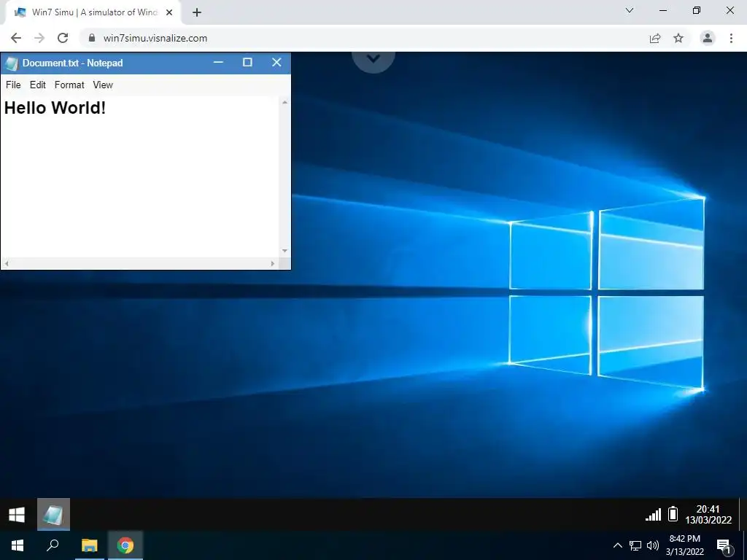Open the Chrome tab search dropdown
The image size is (747, 560).
pyautogui.click(x=630, y=10)
